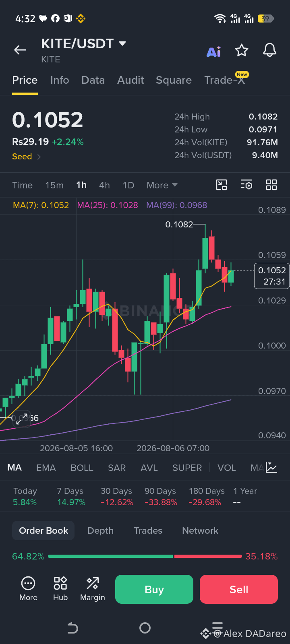The height and width of the screenshot is (644, 290).
Task: Tap the MA(99): 0.0968 legend
Action: coord(177,205)
